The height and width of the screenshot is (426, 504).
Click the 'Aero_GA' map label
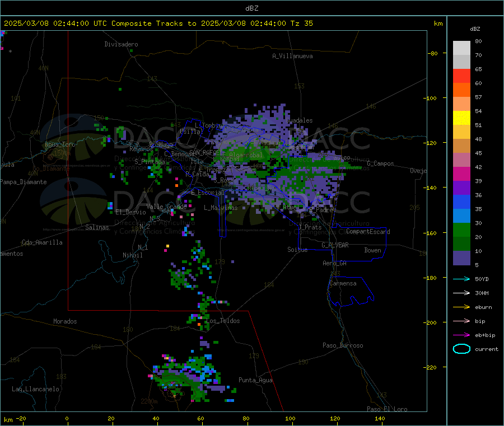point(334,263)
